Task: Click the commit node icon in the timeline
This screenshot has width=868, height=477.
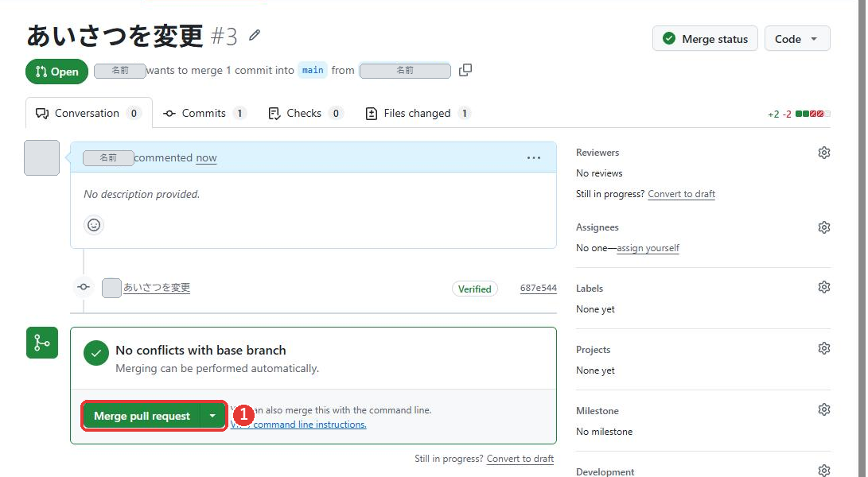Action: click(84, 287)
